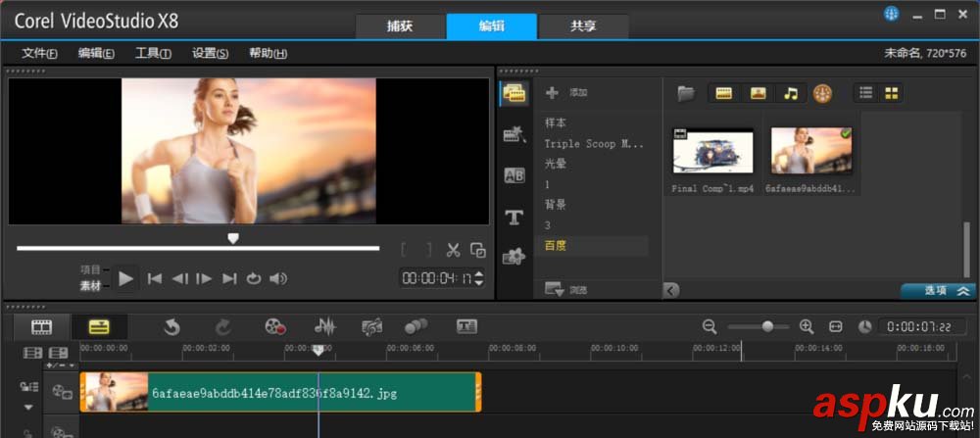
Task: Click the enlarge preview window icon
Action: [478, 250]
